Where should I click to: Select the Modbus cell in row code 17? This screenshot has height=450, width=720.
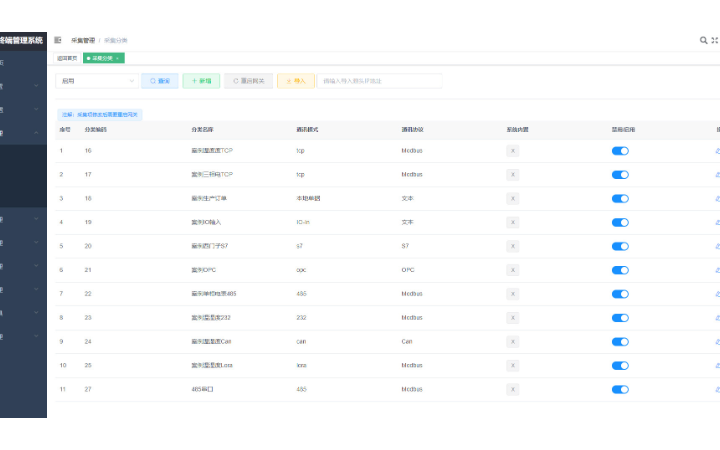(x=412, y=174)
